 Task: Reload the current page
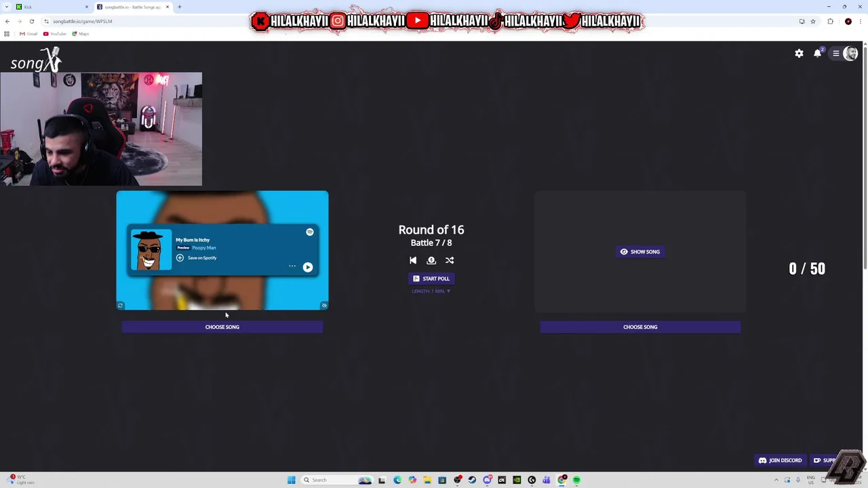pos(31,21)
